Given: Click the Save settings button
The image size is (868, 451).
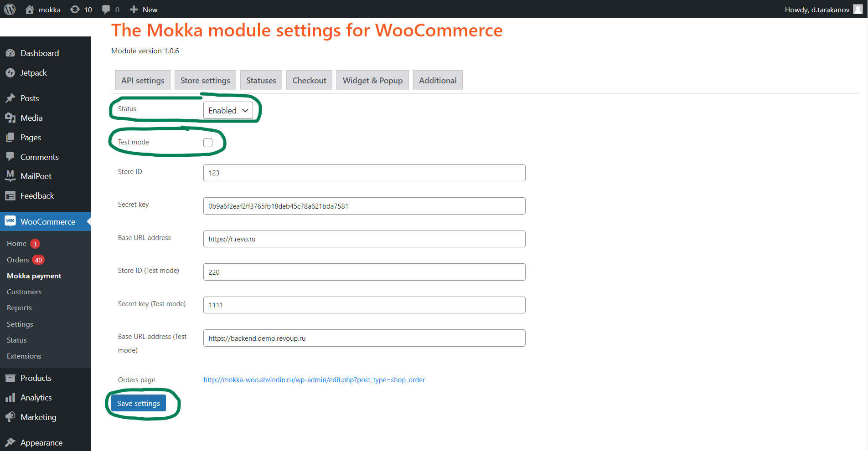Looking at the screenshot, I should (x=139, y=403).
